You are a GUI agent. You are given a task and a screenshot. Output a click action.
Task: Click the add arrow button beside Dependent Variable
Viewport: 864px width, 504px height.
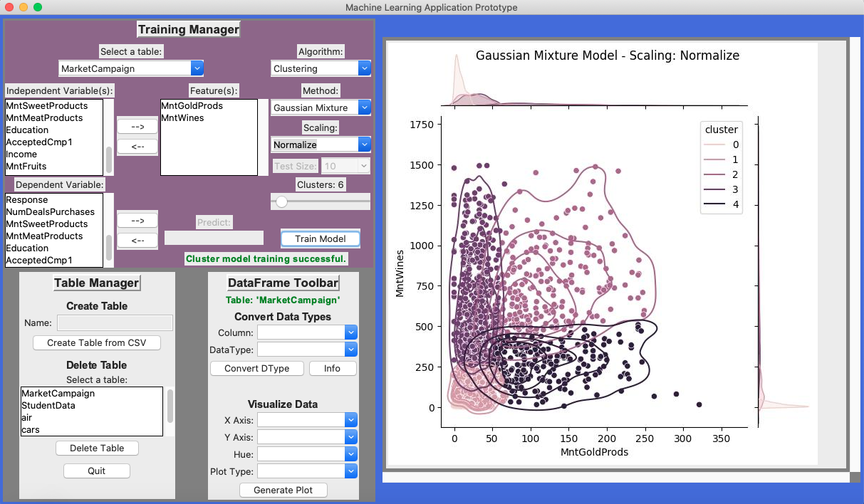(137, 221)
